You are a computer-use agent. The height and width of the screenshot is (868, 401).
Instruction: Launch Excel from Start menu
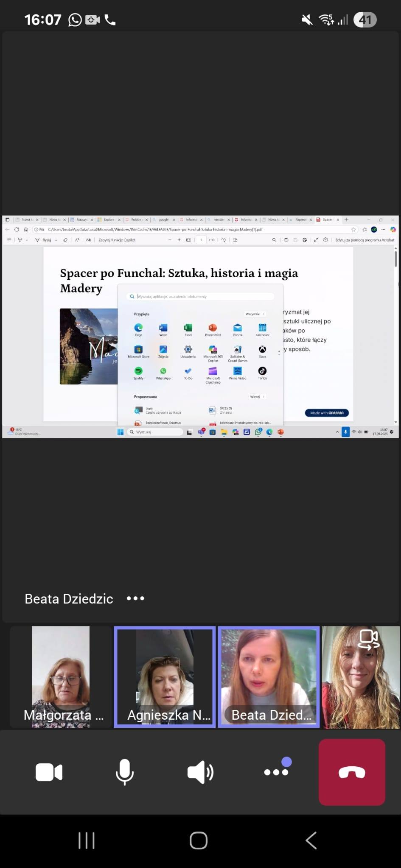(188, 330)
